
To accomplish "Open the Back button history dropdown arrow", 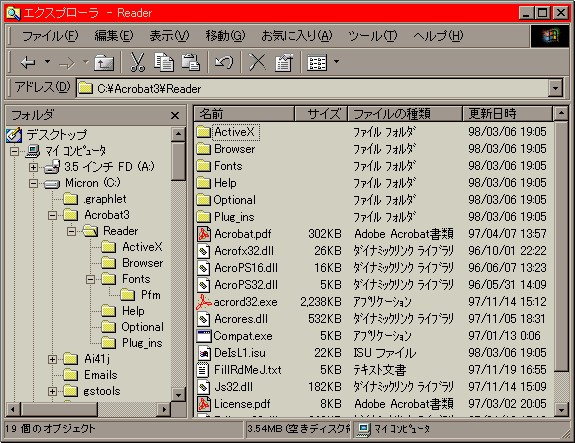I will pos(47,62).
